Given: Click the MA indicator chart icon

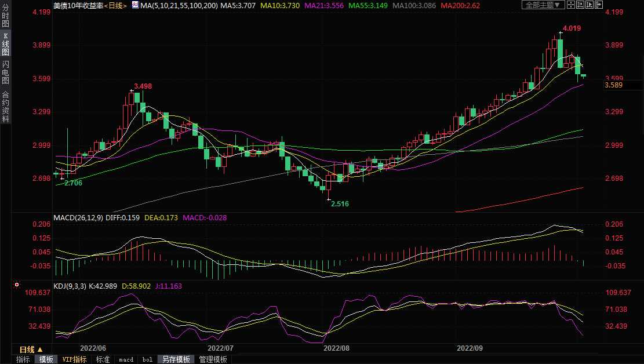Looking at the screenshot, I should tap(135, 5).
